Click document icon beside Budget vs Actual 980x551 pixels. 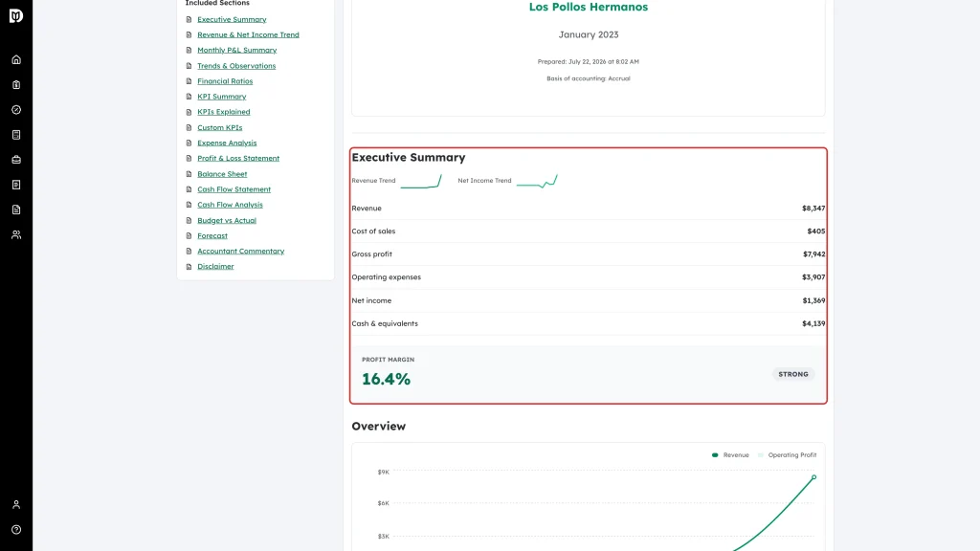point(189,221)
